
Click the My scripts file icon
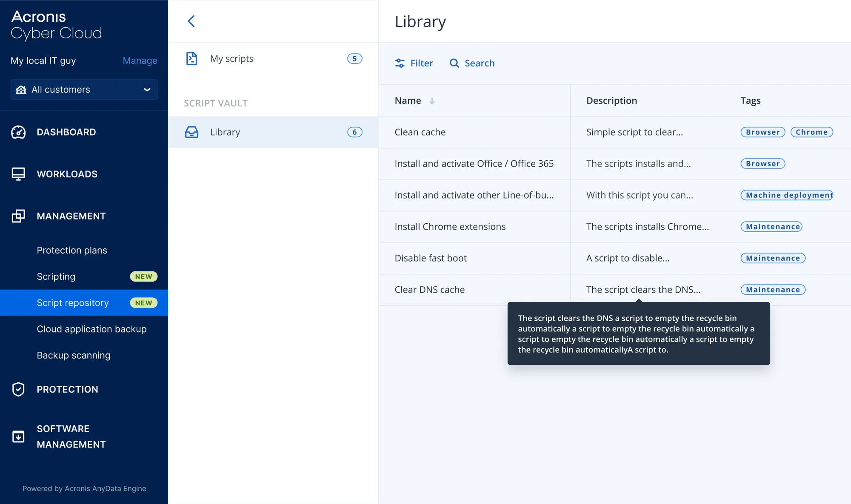click(191, 59)
